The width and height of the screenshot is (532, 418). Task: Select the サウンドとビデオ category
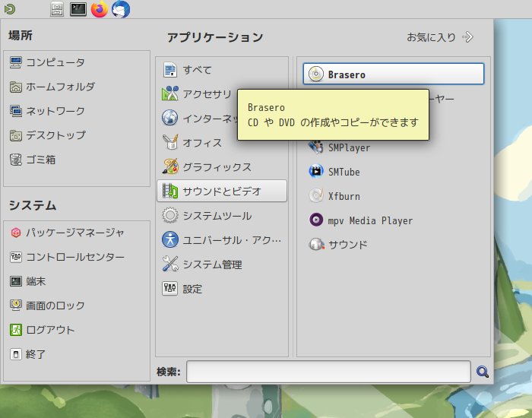pos(222,191)
